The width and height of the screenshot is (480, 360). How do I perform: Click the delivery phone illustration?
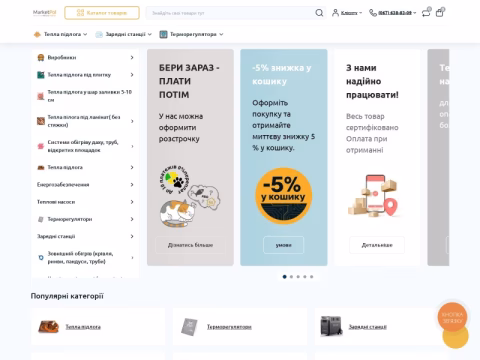(x=373, y=196)
